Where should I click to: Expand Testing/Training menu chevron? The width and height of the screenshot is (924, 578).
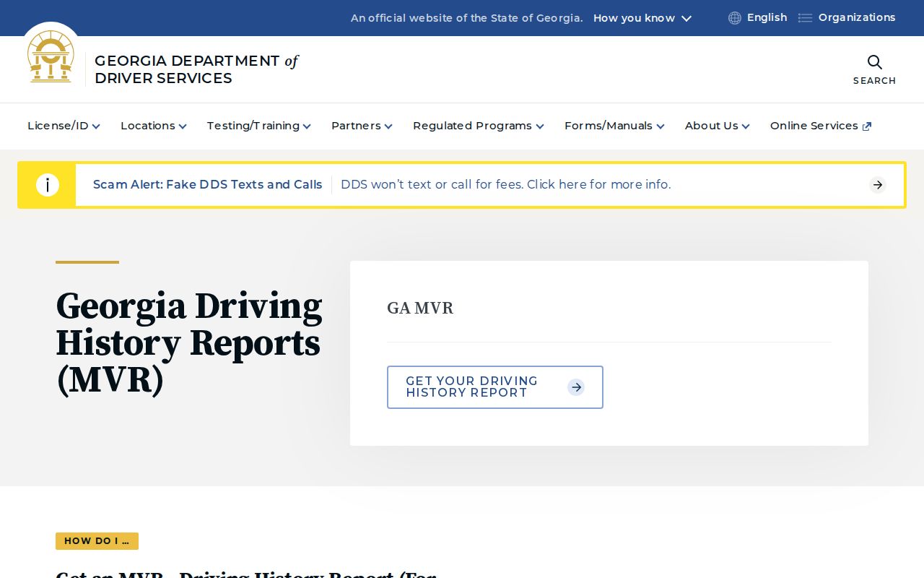coord(307,126)
